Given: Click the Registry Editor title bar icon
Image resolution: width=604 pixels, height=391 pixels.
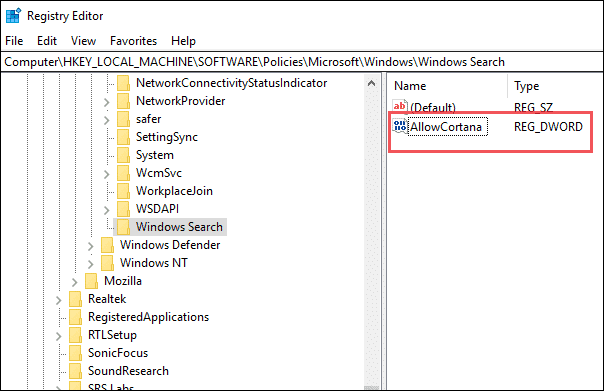Looking at the screenshot, I should click(13, 16).
